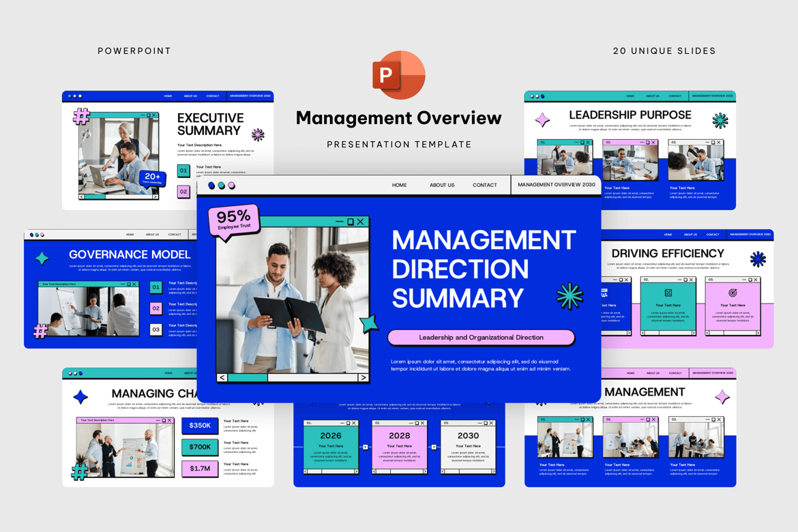This screenshot has height=532, width=798.
Task: Click right scroll arrow under center photo
Action: coord(363,378)
